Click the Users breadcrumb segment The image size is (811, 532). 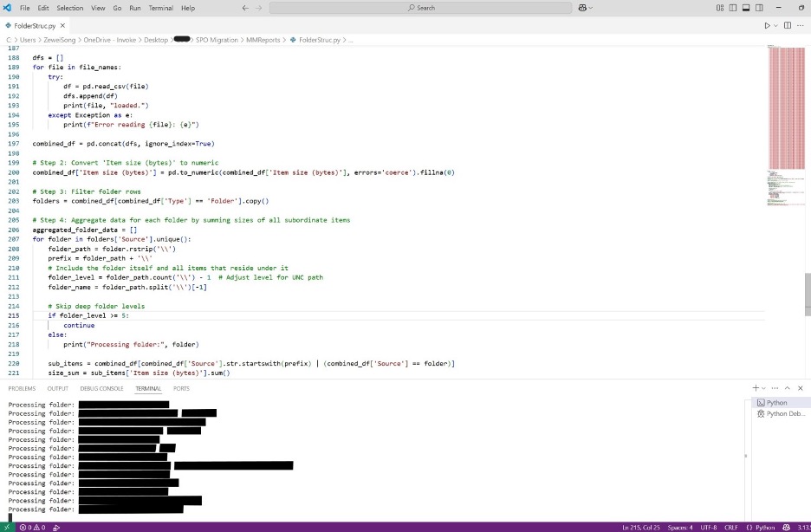[x=28, y=40]
